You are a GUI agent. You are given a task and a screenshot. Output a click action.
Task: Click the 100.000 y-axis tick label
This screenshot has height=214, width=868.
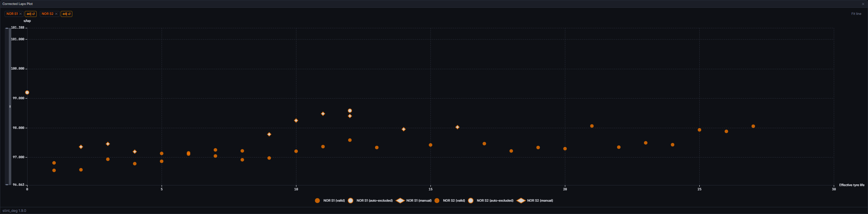coord(18,69)
